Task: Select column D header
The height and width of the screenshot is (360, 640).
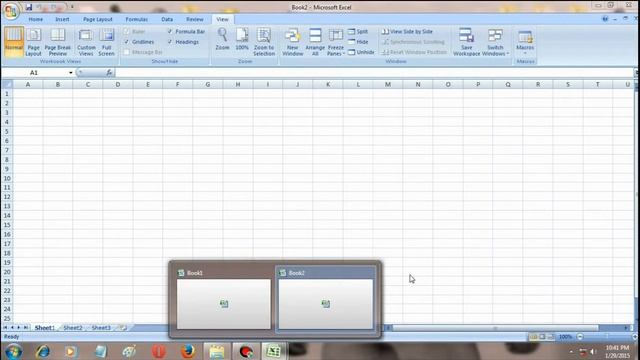Action: point(118,84)
